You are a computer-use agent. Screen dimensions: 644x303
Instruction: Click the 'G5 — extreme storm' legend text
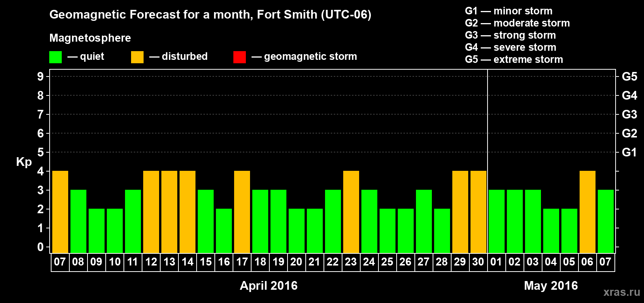tap(514, 59)
